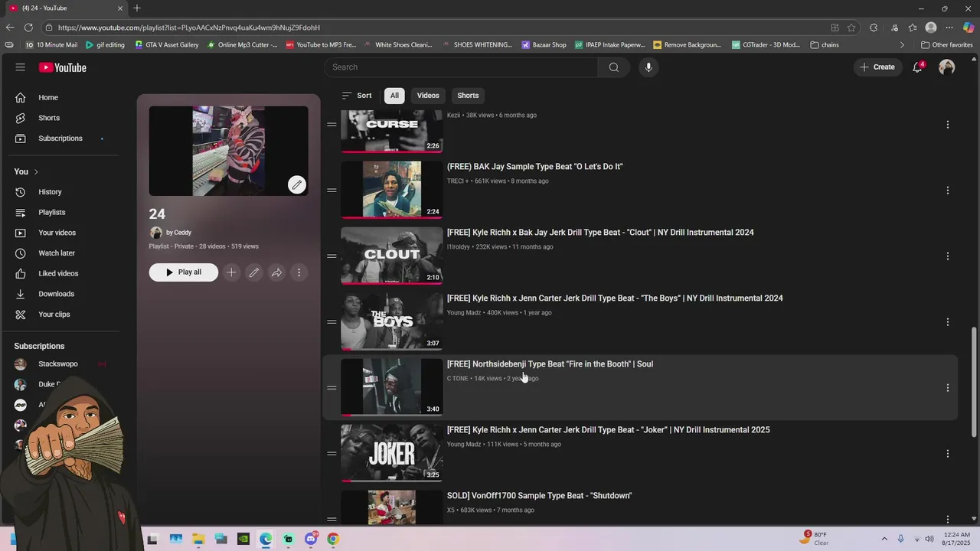Grab the reorder handle of Joker video
The height and width of the screenshot is (551, 980).
pos(332,454)
